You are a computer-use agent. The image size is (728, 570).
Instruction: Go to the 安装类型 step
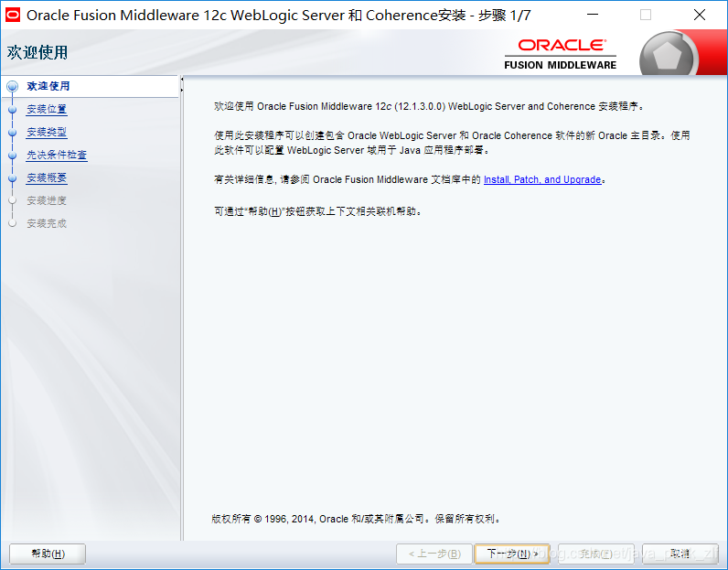[x=47, y=132]
